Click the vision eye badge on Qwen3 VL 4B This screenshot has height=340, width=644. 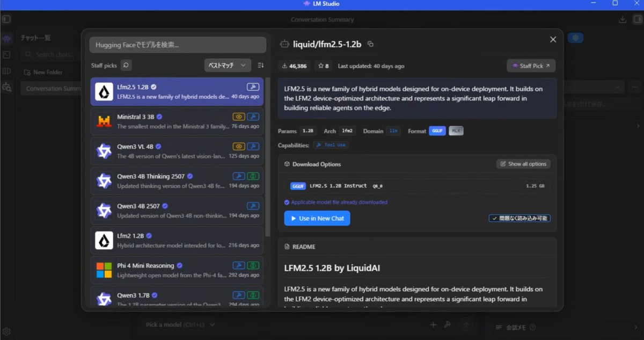239,146
